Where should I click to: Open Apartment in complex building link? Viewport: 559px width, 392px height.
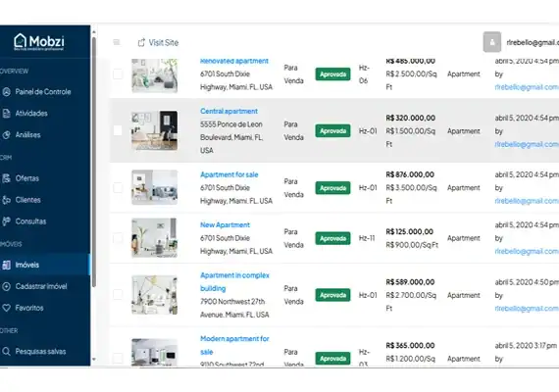(234, 281)
